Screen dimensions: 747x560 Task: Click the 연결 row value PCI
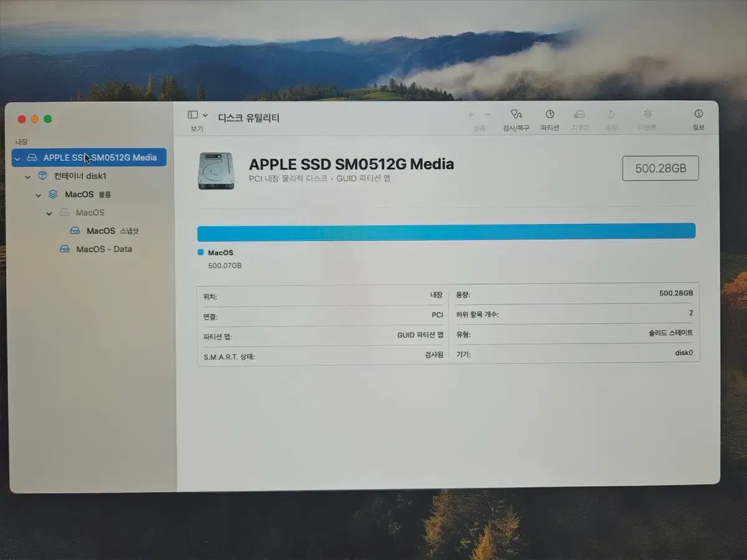coord(437,315)
